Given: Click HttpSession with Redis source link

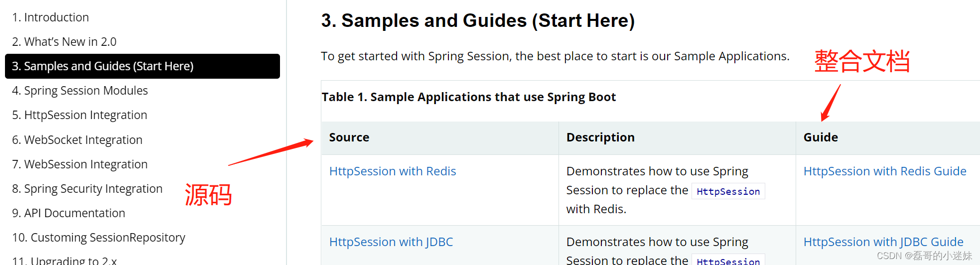Looking at the screenshot, I should [393, 171].
